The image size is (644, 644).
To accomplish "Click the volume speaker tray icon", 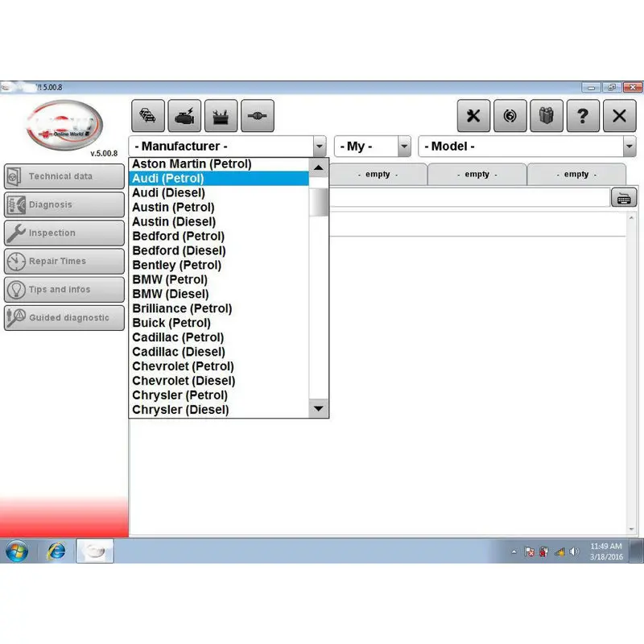I will pos(574,551).
